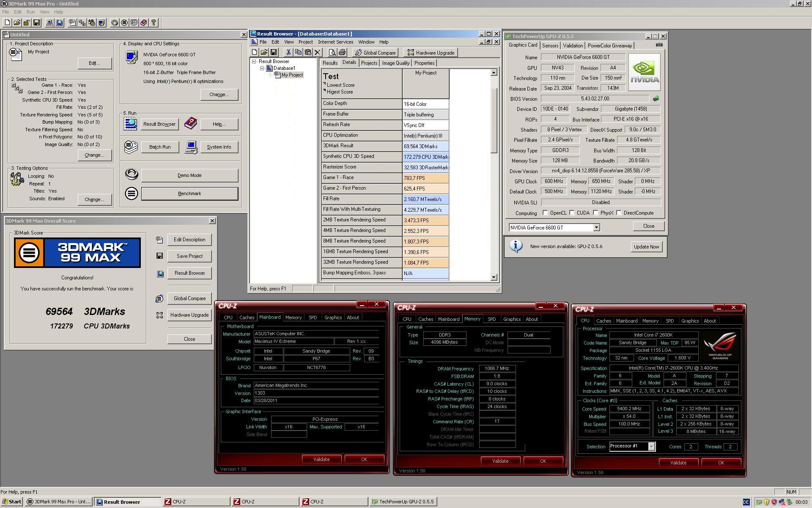Viewport: 812px width, 508px height.
Task: Open Project menu in Result Browser
Action: point(305,42)
